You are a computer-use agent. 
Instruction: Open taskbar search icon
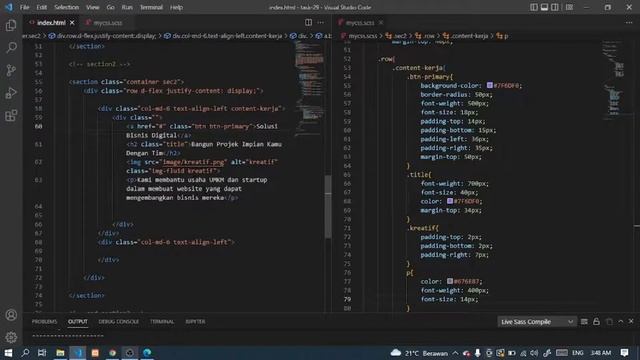tap(25, 353)
